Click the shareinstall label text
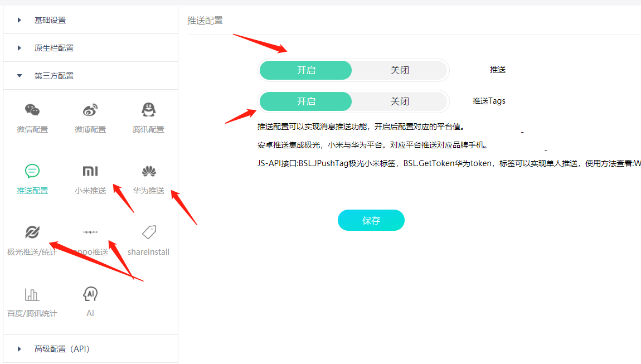 pos(148,252)
